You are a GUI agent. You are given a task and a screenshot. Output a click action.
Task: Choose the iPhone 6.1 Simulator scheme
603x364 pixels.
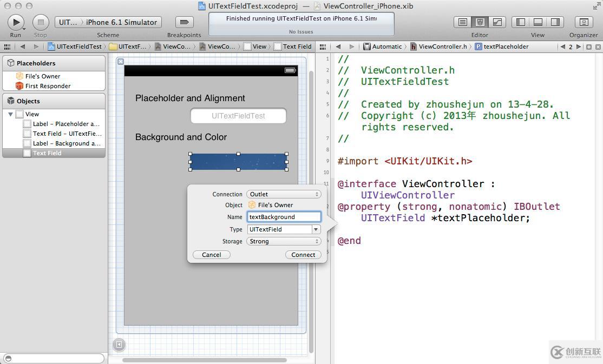tap(122, 22)
